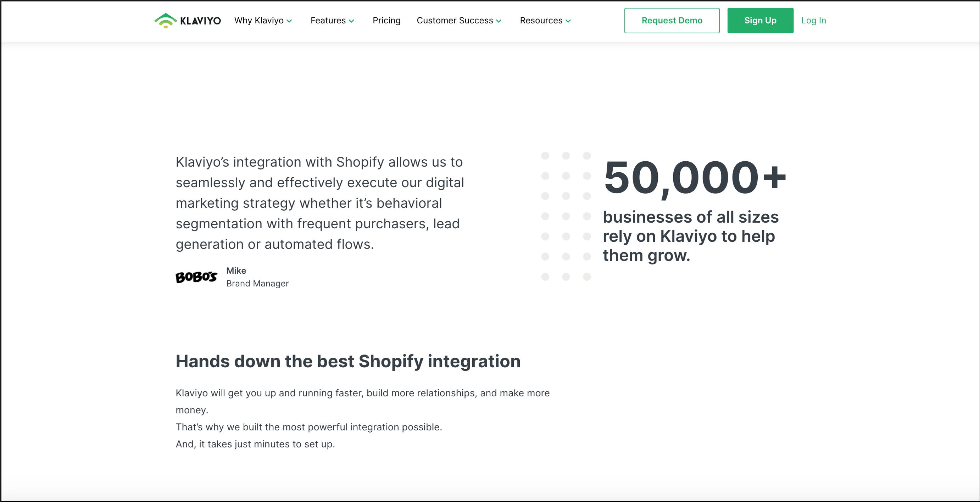Expand the Why Klaviyo chevron
Image resolution: width=980 pixels, height=502 pixels.
click(x=289, y=21)
